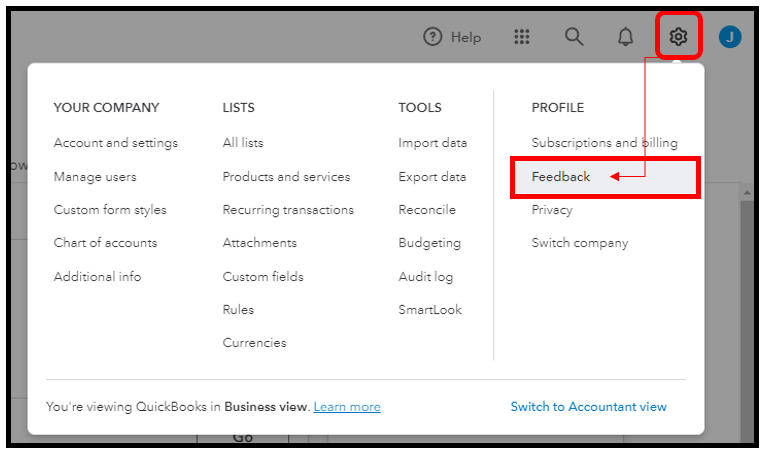Open the Reconcile tool
Viewport: 763px width, 454px height.
click(x=427, y=210)
